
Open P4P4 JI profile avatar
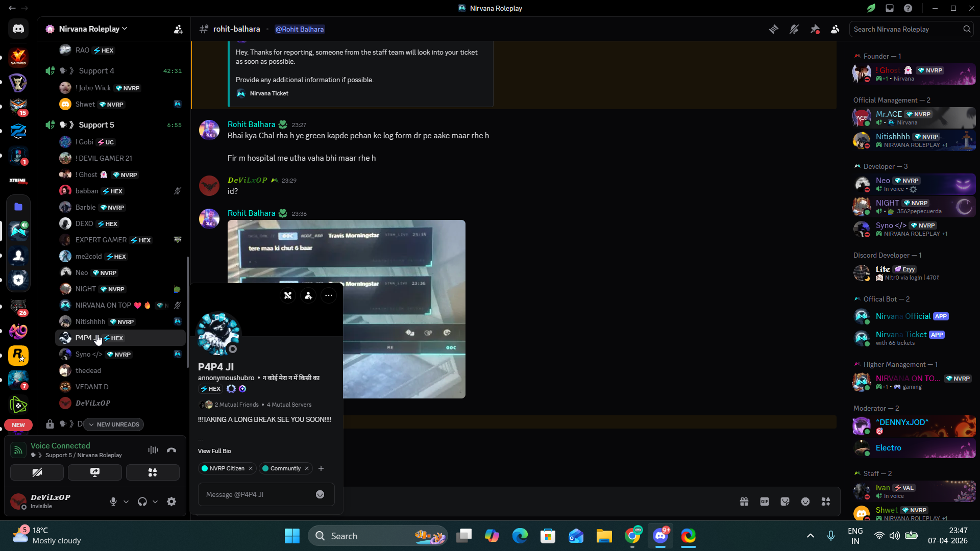pos(218,333)
